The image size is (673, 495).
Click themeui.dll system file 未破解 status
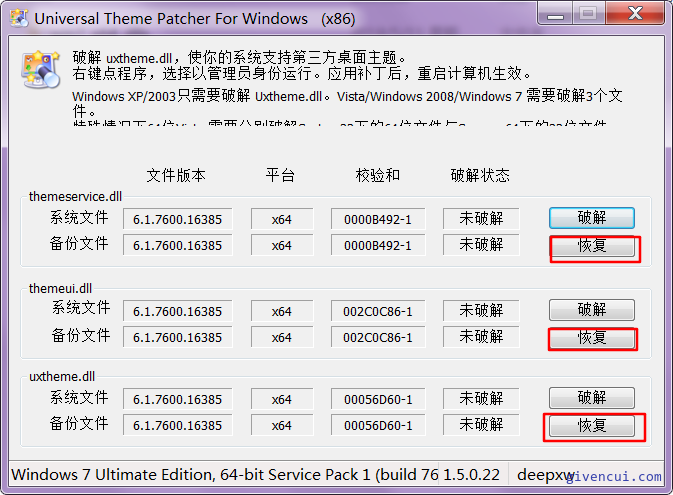pyautogui.click(x=481, y=310)
